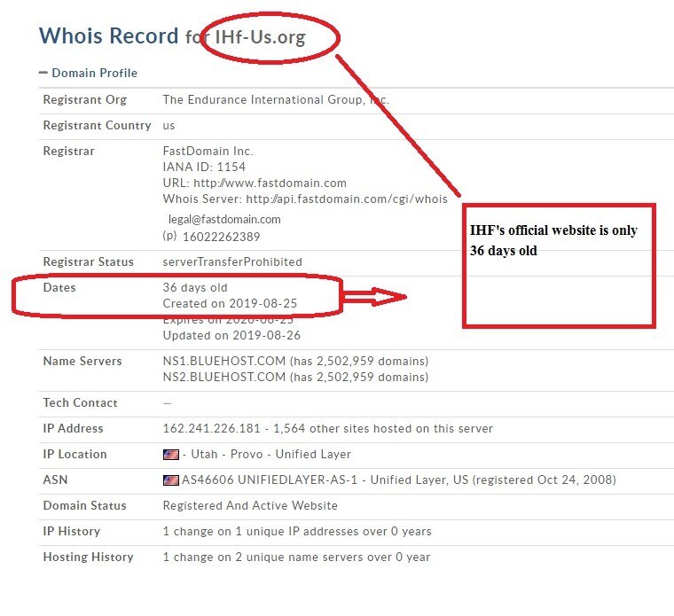Click the US flag beside AS46606
The width and height of the screenshot is (674, 616).
click(x=170, y=480)
